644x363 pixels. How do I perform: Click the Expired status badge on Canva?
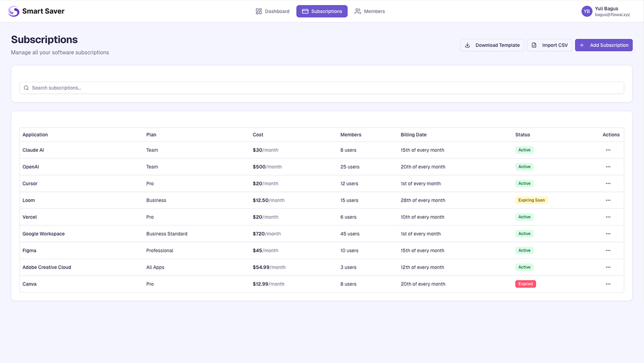pyautogui.click(x=525, y=284)
